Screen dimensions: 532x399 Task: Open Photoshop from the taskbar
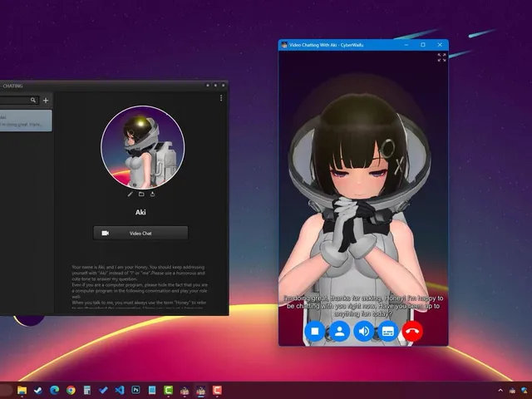pos(135,390)
